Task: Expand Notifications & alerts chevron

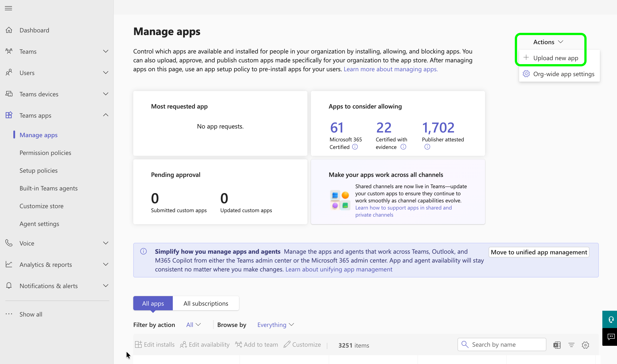Action: point(105,285)
